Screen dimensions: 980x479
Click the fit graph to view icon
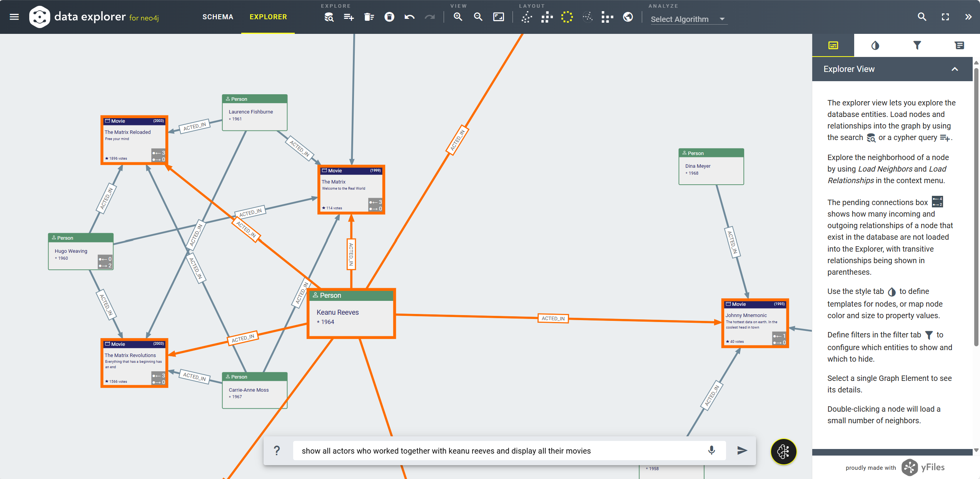click(x=498, y=17)
